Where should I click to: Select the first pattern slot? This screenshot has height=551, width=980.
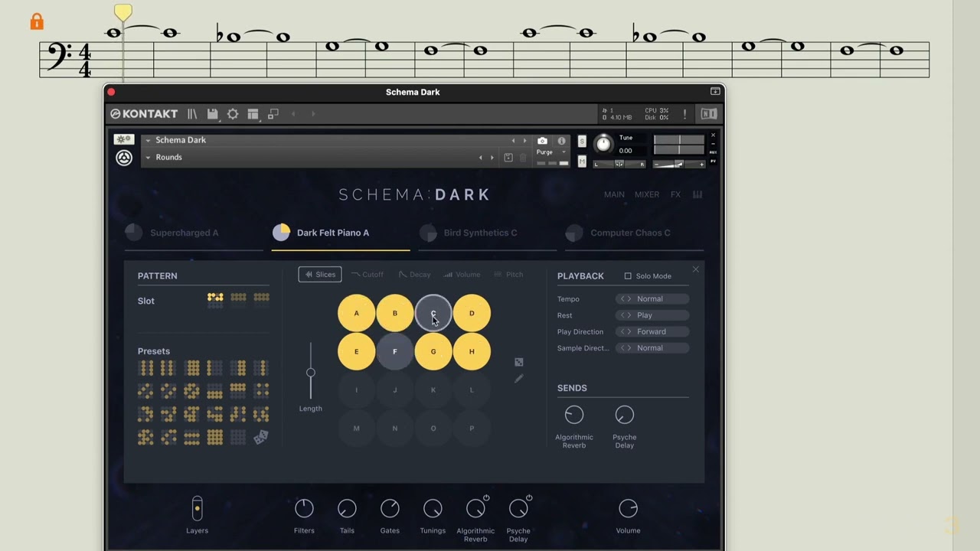pos(215,300)
